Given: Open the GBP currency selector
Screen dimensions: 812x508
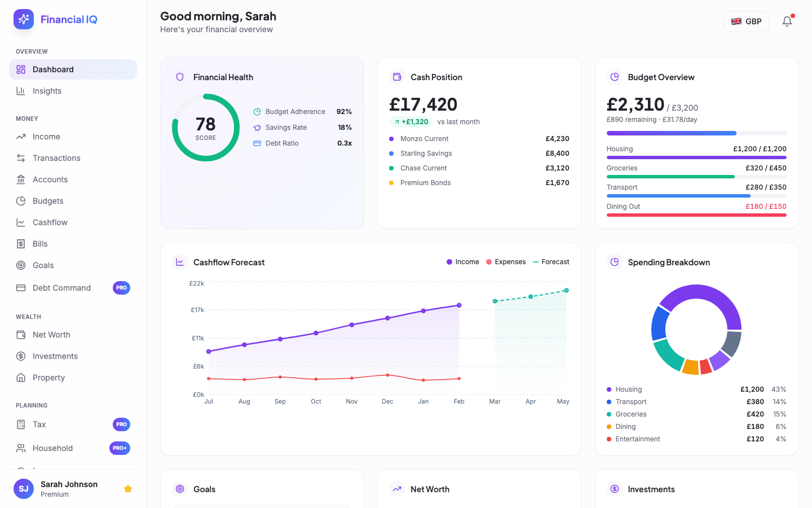Looking at the screenshot, I should (746, 21).
